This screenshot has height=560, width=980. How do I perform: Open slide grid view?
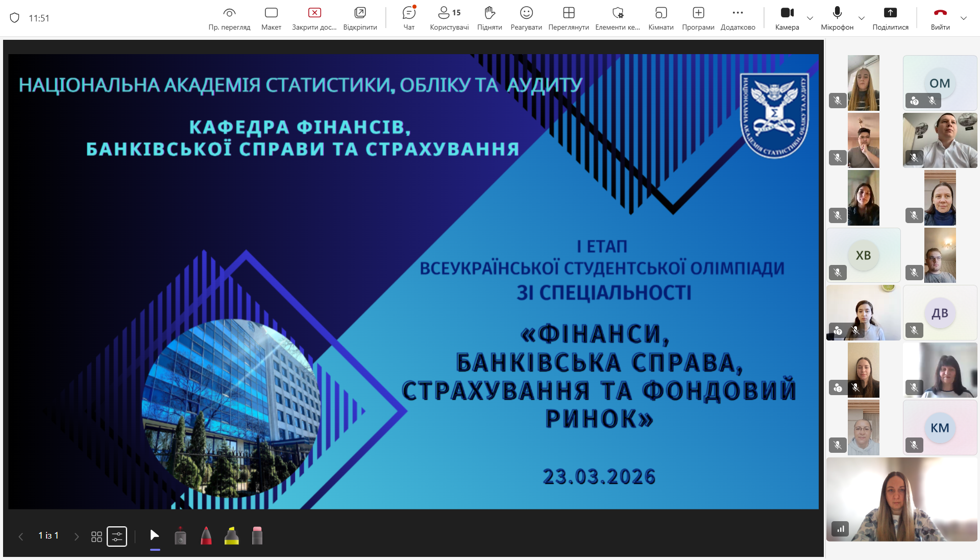point(96,537)
